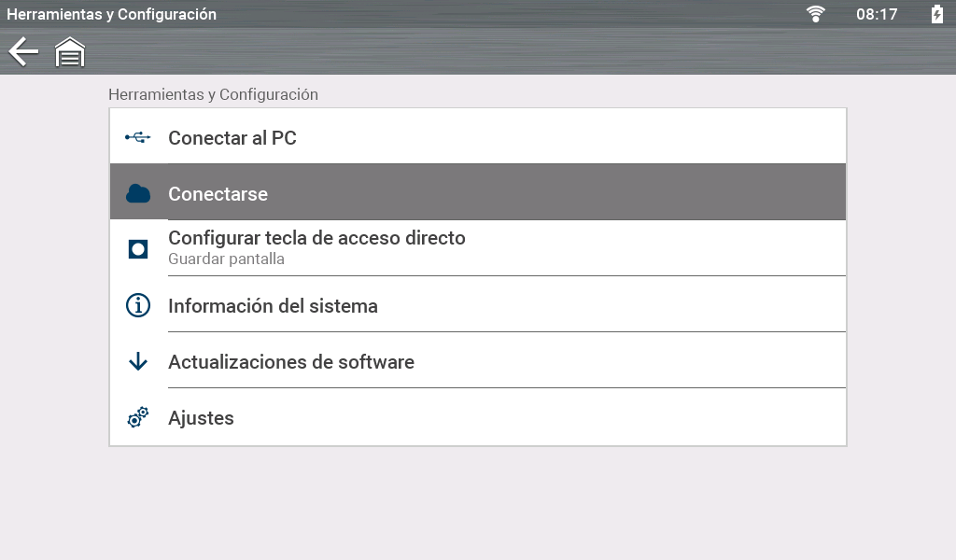The height and width of the screenshot is (560, 956).
Task: Click the gears icon beside Ajustes
Action: pyautogui.click(x=138, y=417)
